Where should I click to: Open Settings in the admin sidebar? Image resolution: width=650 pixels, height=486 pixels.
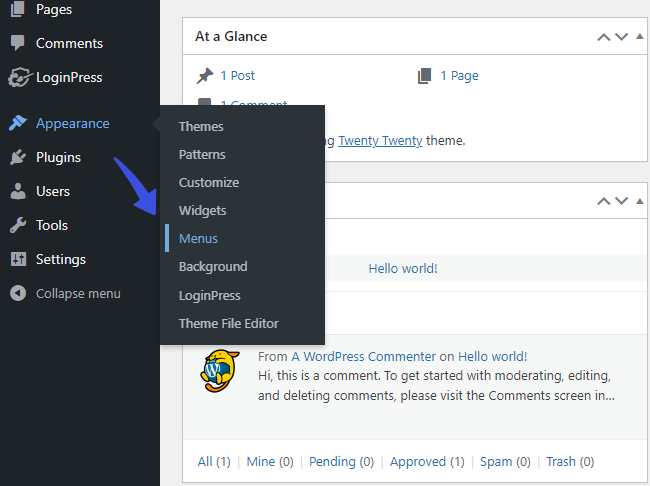click(x=61, y=259)
